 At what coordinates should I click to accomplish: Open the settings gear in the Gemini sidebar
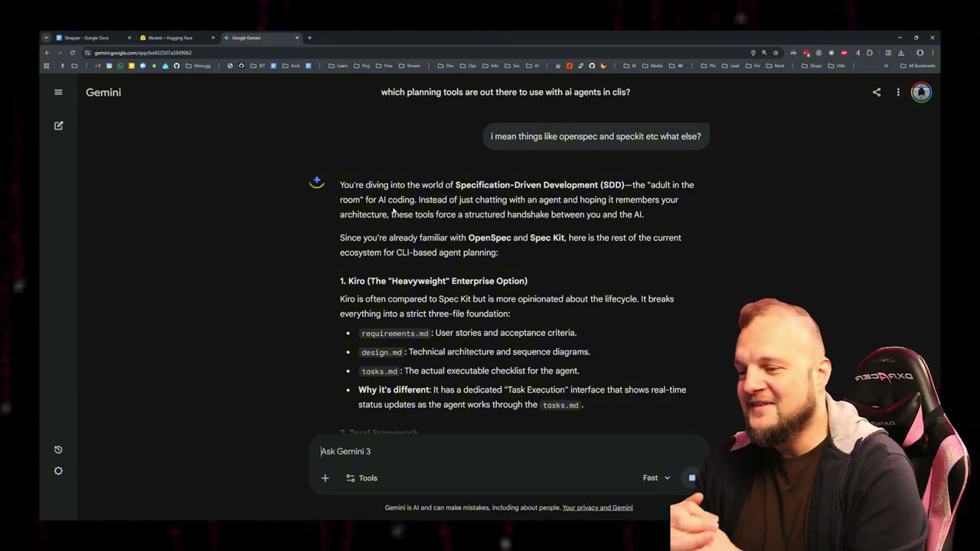coord(58,471)
